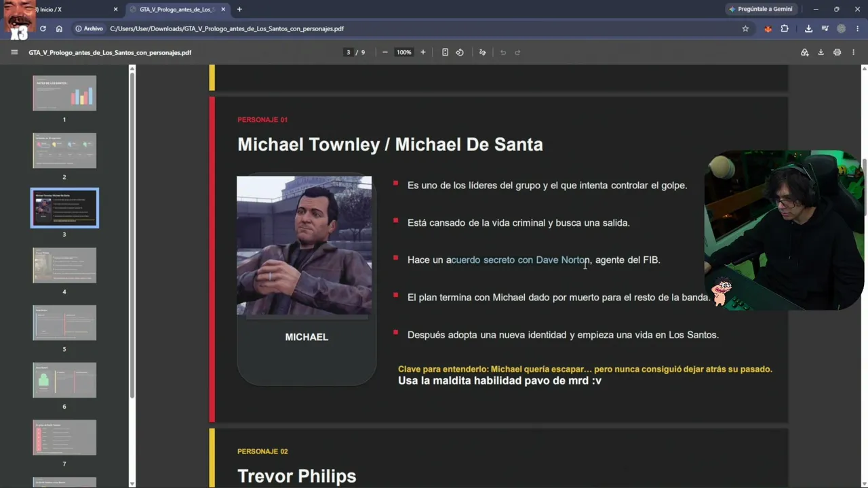
Task: Click the line 'Después adopta una nueva identidad'
Action: (563, 334)
